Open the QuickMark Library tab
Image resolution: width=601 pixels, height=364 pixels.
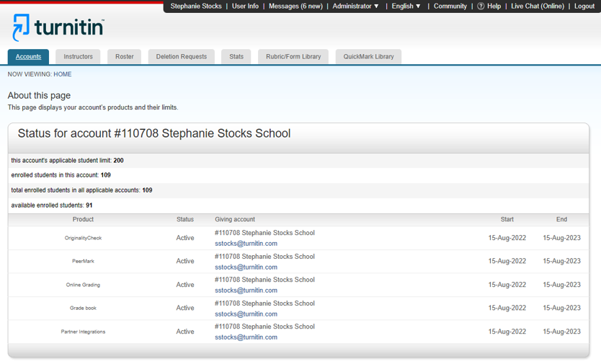click(x=368, y=56)
